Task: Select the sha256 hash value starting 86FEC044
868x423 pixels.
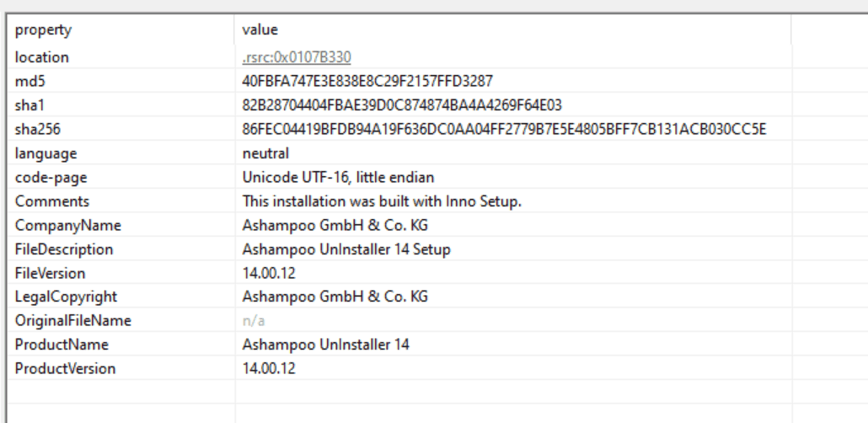Action: (x=504, y=130)
